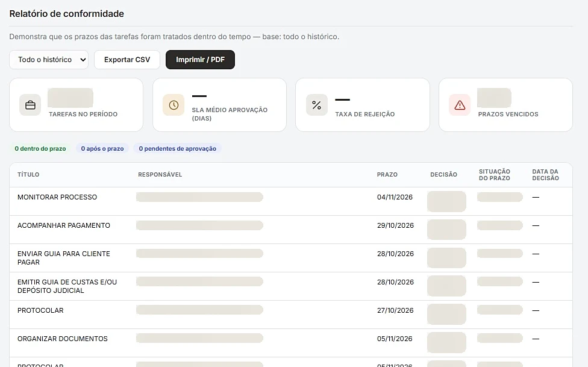Viewport: 588px width, 367px height.
Task: Export the report with Exportar CSV
Action: tap(127, 60)
